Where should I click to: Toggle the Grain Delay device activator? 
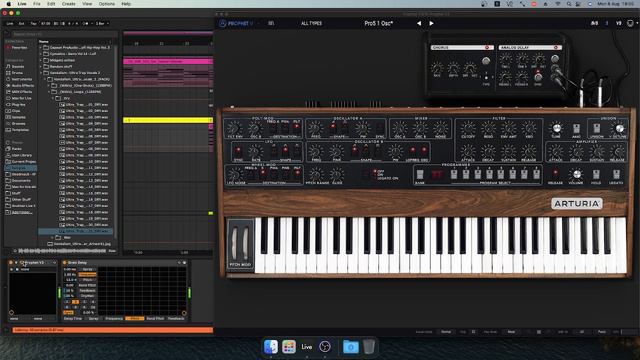coord(64,263)
